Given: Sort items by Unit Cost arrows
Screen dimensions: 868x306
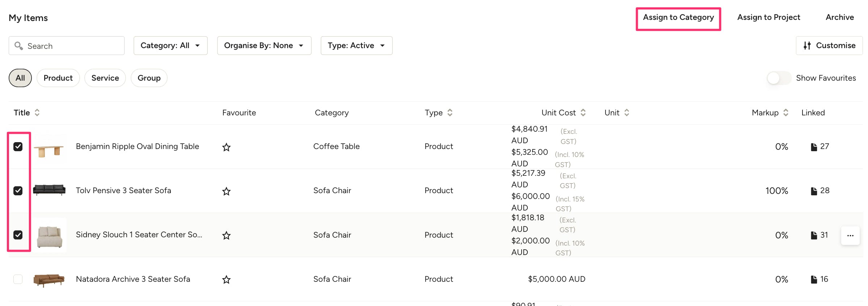Looking at the screenshot, I should (x=583, y=113).
